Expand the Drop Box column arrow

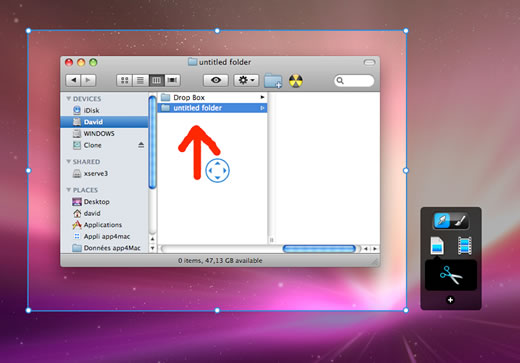262,97
